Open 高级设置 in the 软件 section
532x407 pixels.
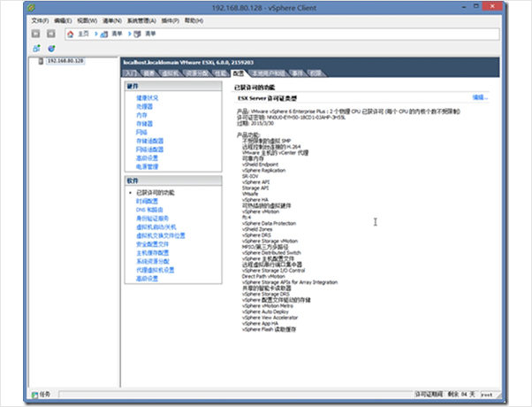point(148,279)
